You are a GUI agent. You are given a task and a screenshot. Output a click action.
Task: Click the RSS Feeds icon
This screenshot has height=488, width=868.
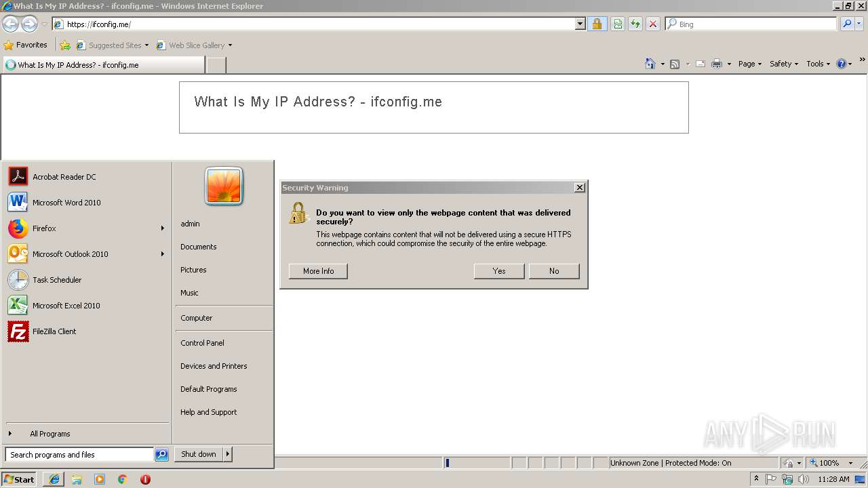point(675,64)
